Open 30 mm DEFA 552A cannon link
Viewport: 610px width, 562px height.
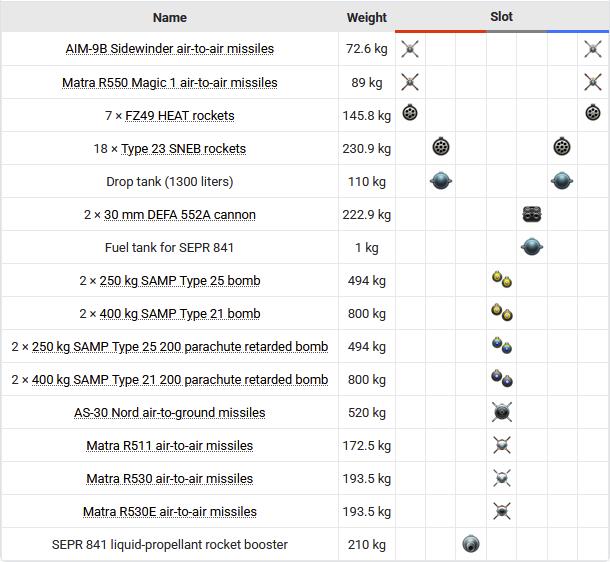(x=180, y=215)
